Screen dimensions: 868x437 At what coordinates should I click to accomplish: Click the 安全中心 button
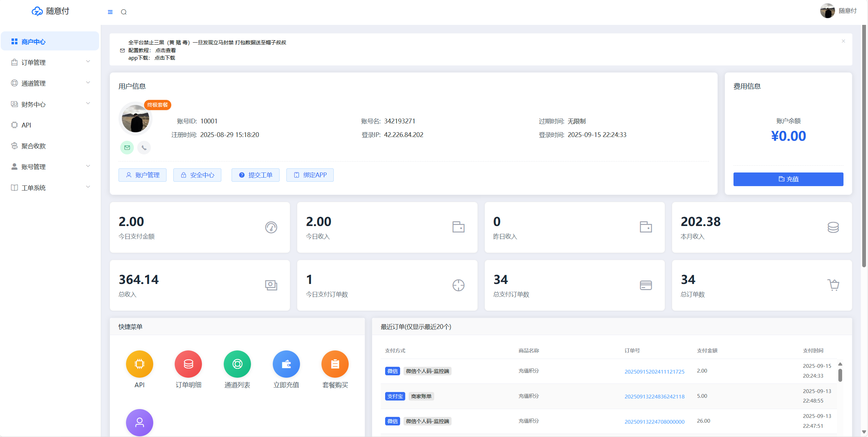click(x=197, y=175)
